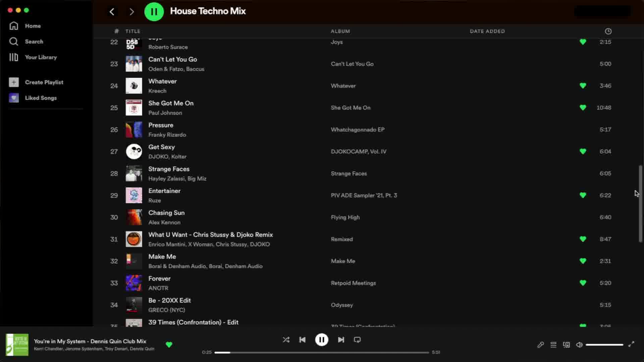644x362 pixels.
Task: Unlike the track Whatever by Kreech
Action: (583, 86)
